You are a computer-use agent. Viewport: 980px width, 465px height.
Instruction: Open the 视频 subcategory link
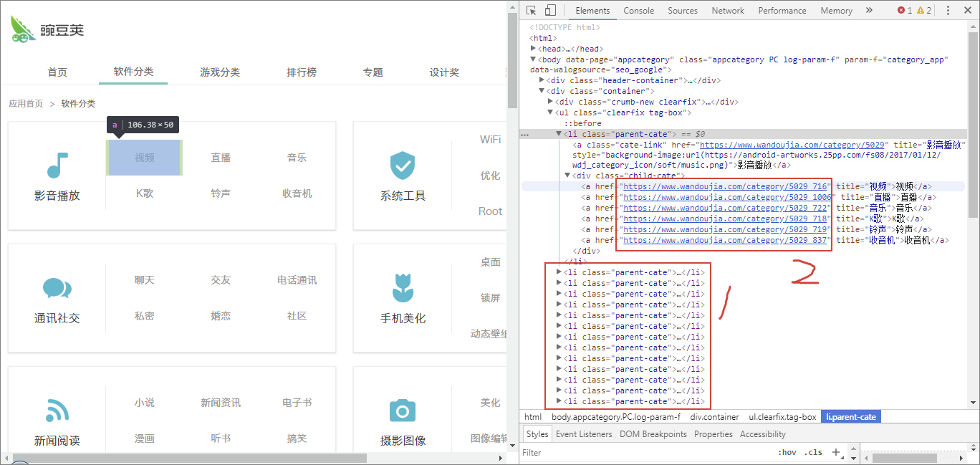tap(144, 158)
